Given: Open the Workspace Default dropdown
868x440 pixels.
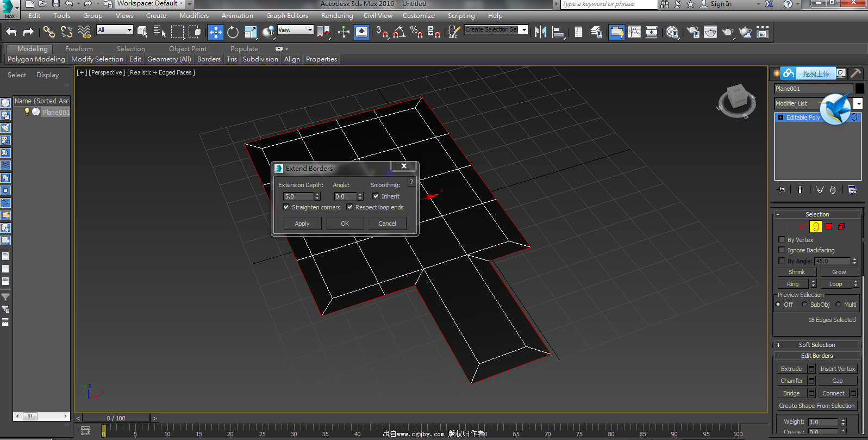Looking at the screenshot, I should pos(150,4).
